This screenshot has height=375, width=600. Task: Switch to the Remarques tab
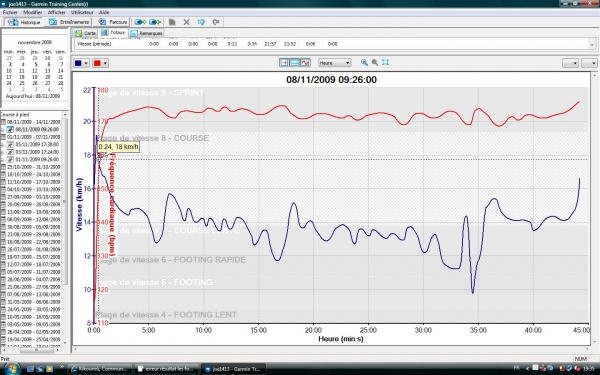click(x=147, y=33)
